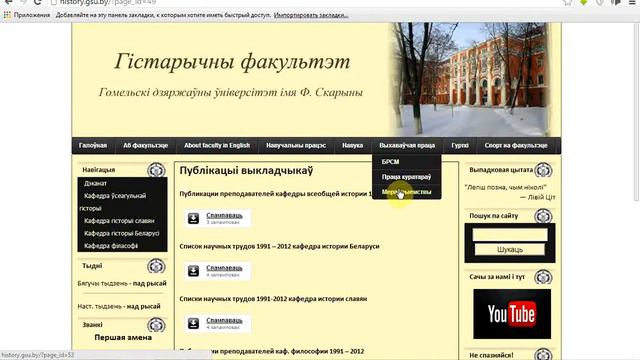
Task: Open the Гурткі menu item
Action: [x=460, y=145]
